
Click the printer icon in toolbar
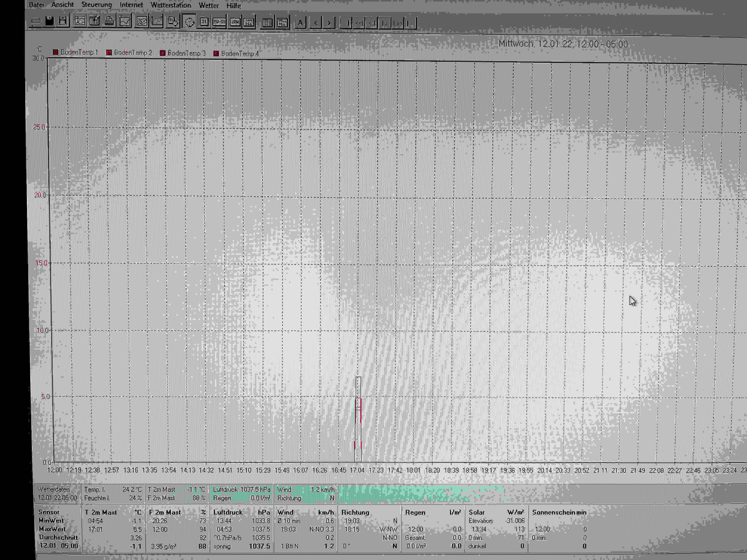(109, 21)
